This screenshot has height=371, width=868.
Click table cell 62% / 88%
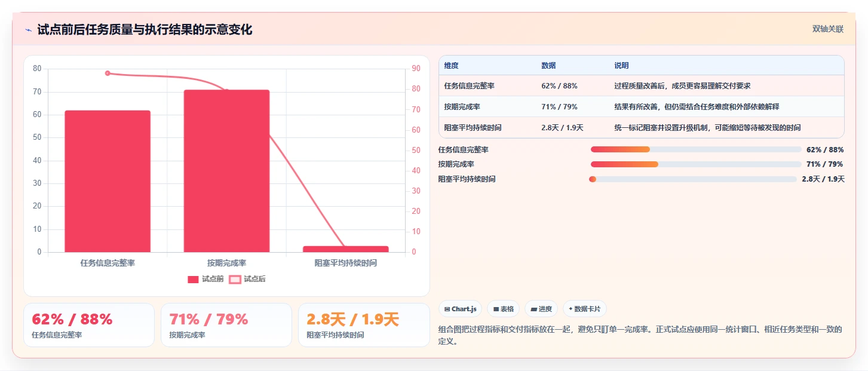pyautogui.click(x=559, y=86)
